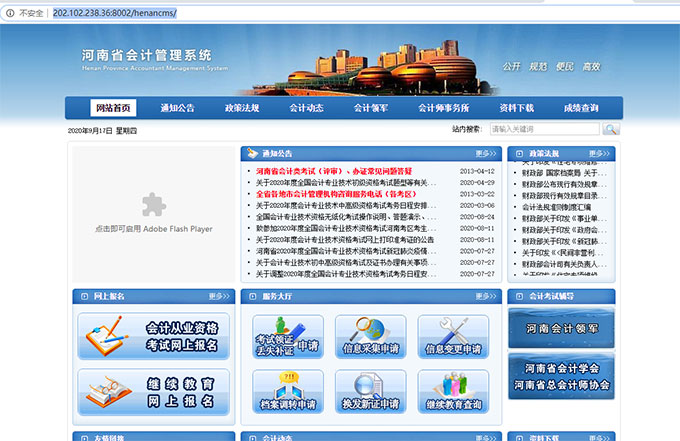Open 信息变更申请 service icon
The height and width of the screenshot is (441, 680).
pos(453,336)
